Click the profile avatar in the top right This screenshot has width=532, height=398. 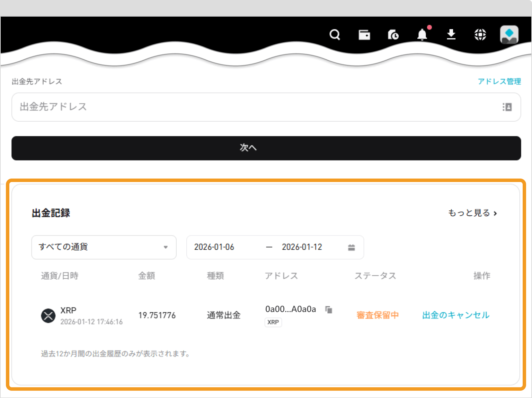click(509, 35)
